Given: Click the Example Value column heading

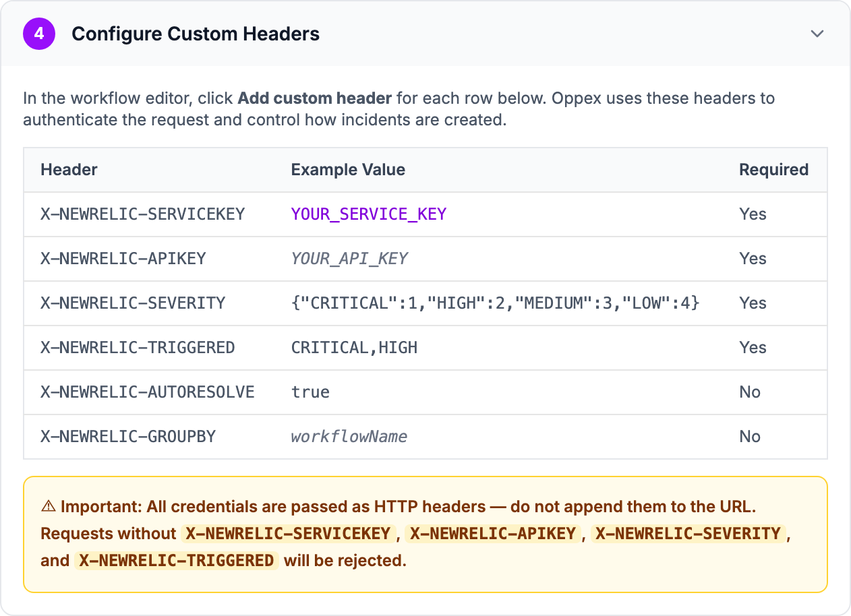Looking at the screenshot, I should [348, 170].
